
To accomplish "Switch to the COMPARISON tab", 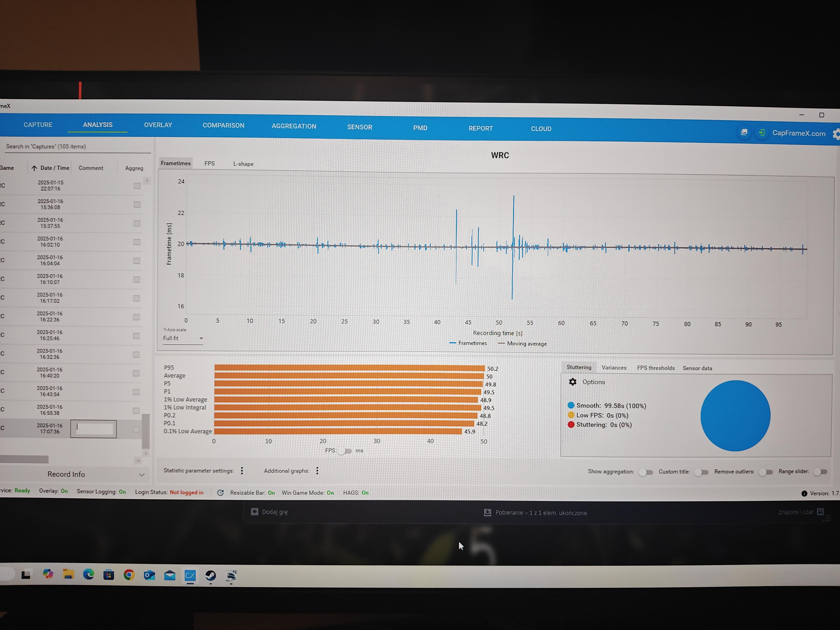I will (x=223, y=125).
